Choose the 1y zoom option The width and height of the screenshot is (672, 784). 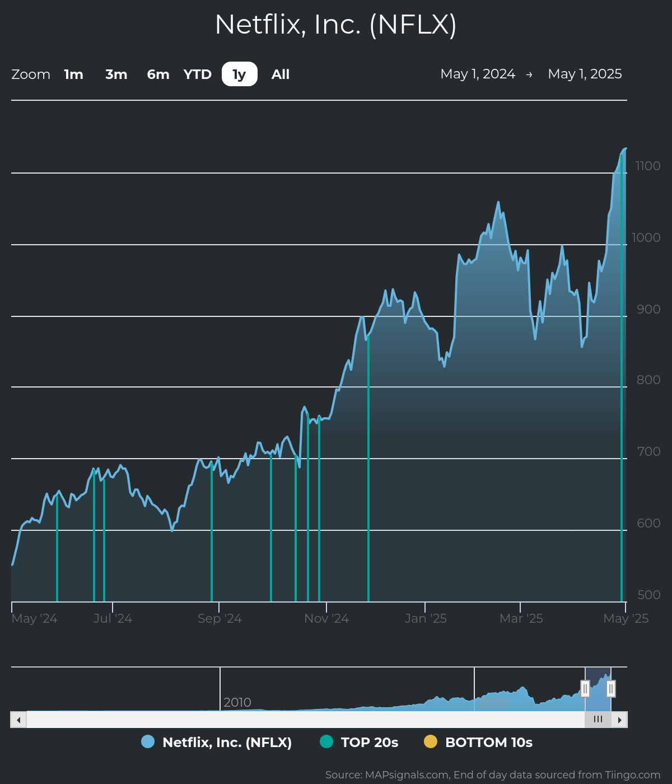pos(239,74)
